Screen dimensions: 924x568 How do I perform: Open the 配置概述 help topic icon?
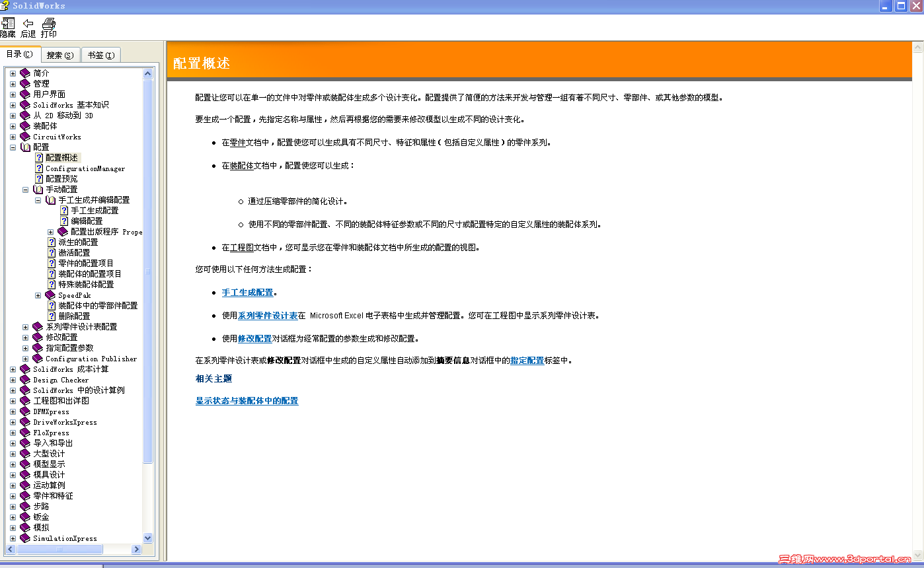pos(39,158)
